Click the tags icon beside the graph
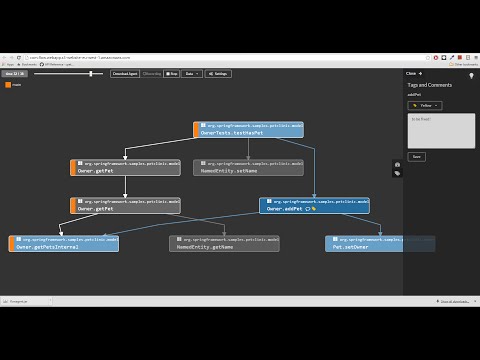Image resolution: width=480 pixels, height=360 pixels. click(397, 173)
